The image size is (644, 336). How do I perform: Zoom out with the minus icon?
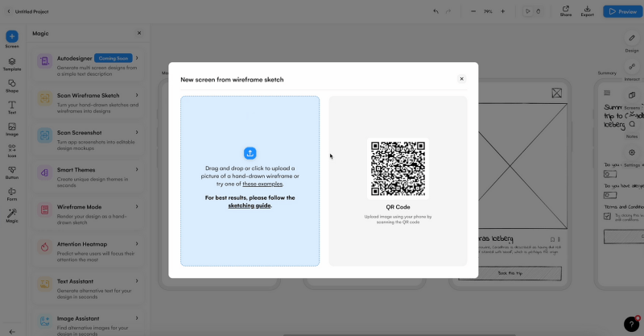[x=473, y=11]
